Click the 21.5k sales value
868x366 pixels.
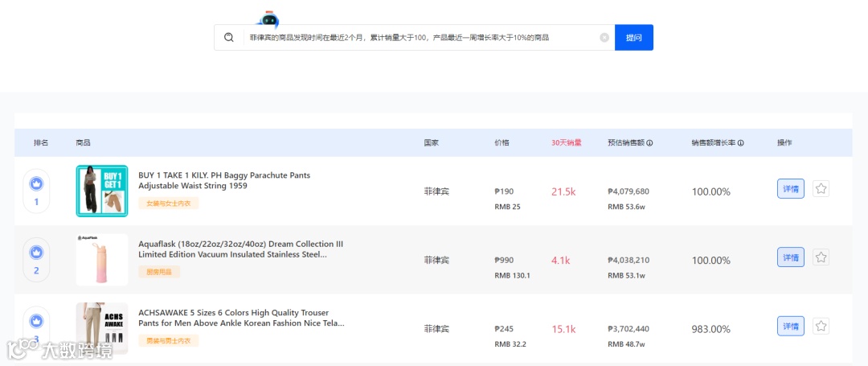563,191
